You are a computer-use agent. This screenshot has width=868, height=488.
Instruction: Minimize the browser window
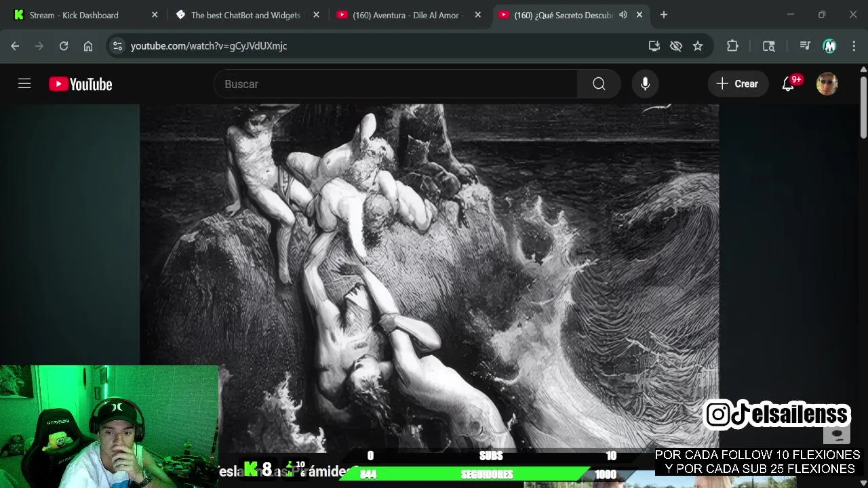[791, 15]
